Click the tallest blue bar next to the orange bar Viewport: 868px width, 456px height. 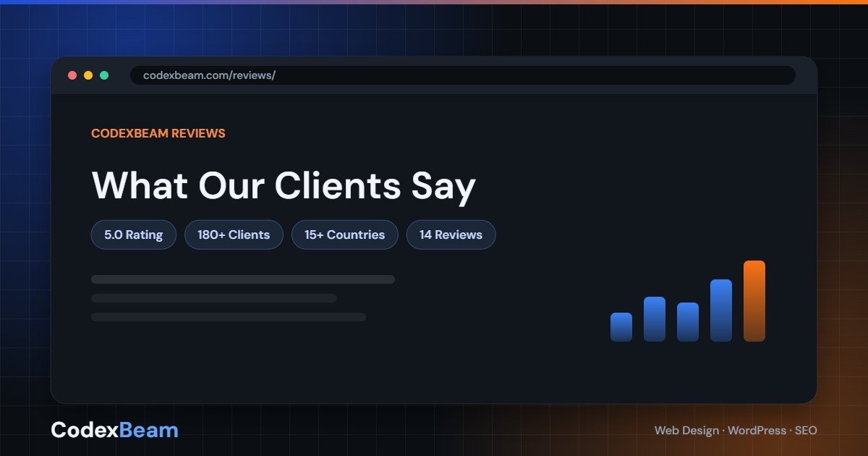721,311
